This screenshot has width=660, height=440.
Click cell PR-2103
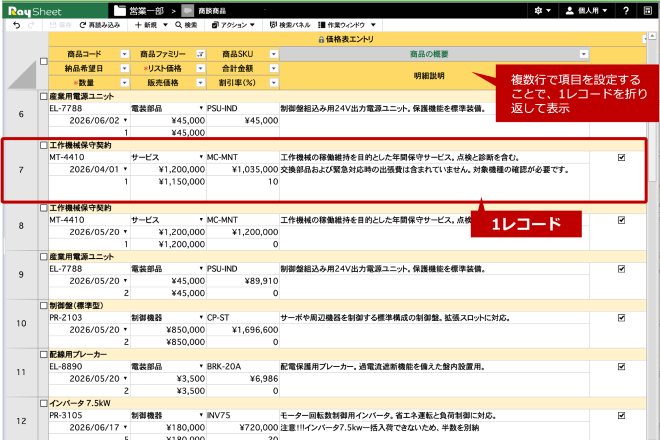(x=89, y=317)
